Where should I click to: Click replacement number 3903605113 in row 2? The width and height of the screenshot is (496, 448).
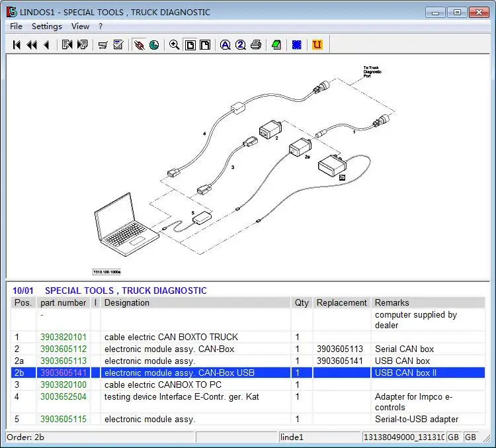[x=340, y=349]
